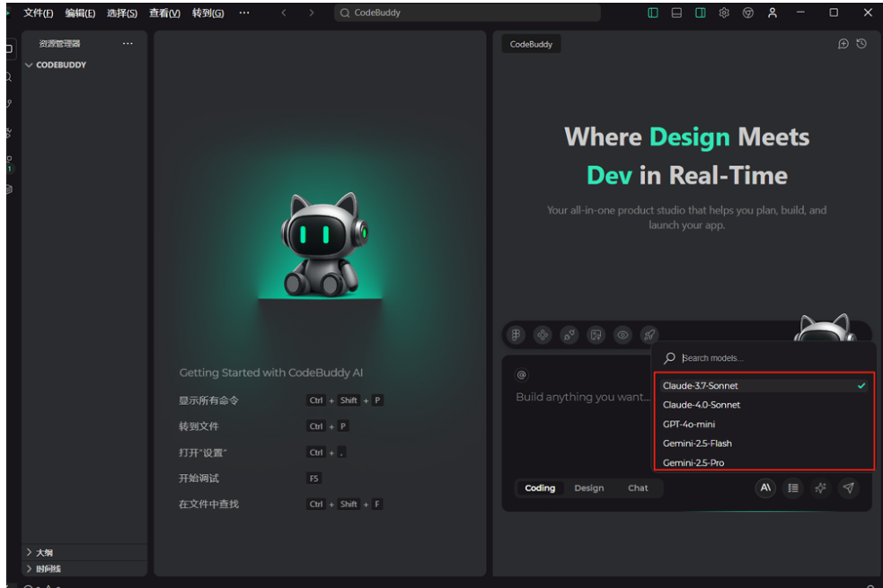Screen dimensions: 883x588
Task: Click the circular browser icon in title bar
Action: [x=748, y=13]
